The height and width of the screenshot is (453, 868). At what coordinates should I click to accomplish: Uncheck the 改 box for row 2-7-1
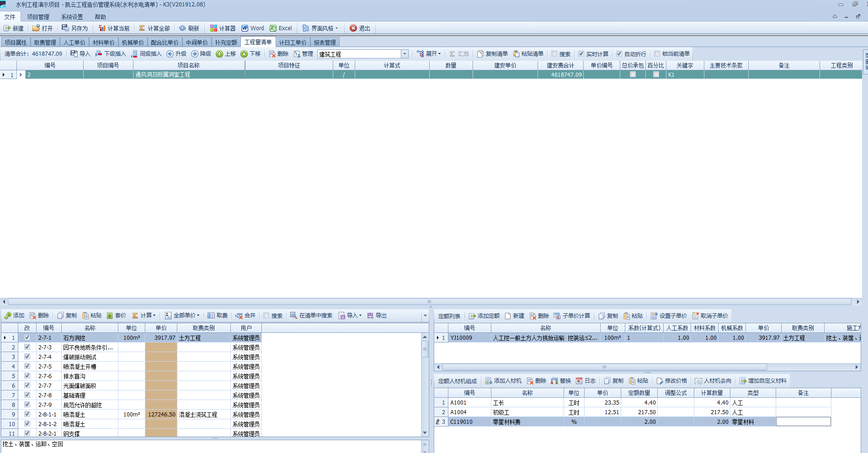pyautogui.click(x=27, y=338)
